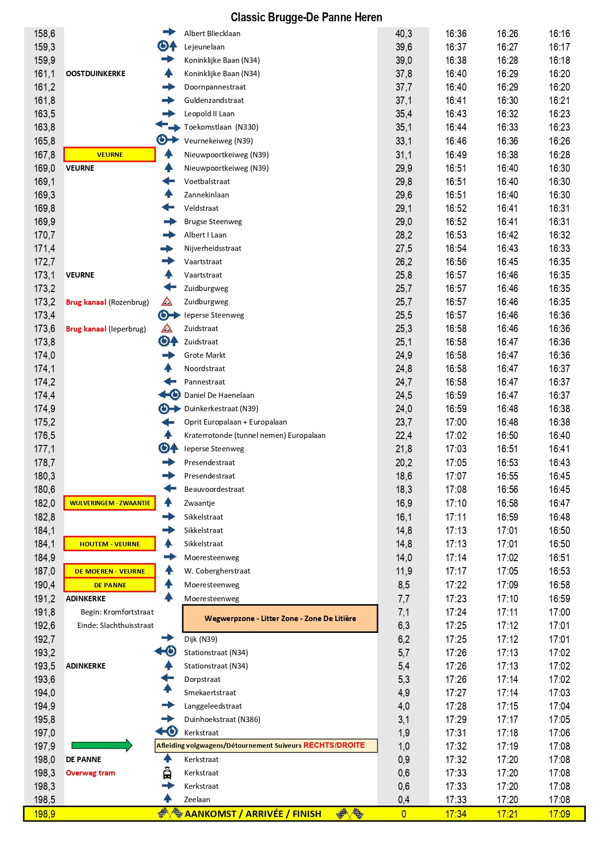614x868 pixels.
Task: Click the yellow WULVERINGEM - ZWAANTJE box
Action: click(x=110, y=503)
